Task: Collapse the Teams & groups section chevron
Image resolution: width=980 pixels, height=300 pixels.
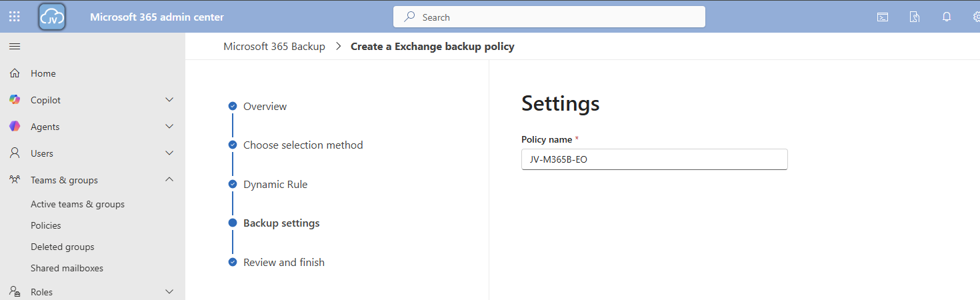Action: click(x=169, y=180)
